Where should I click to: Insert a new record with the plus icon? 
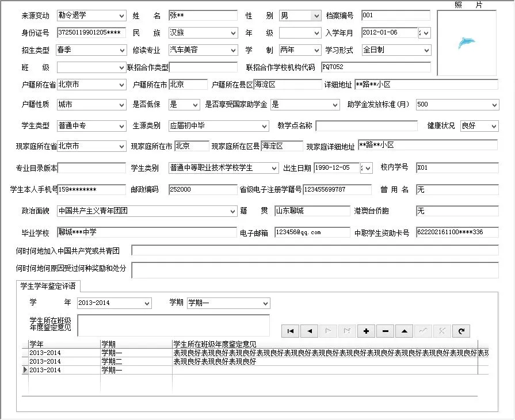coord(367,331)
